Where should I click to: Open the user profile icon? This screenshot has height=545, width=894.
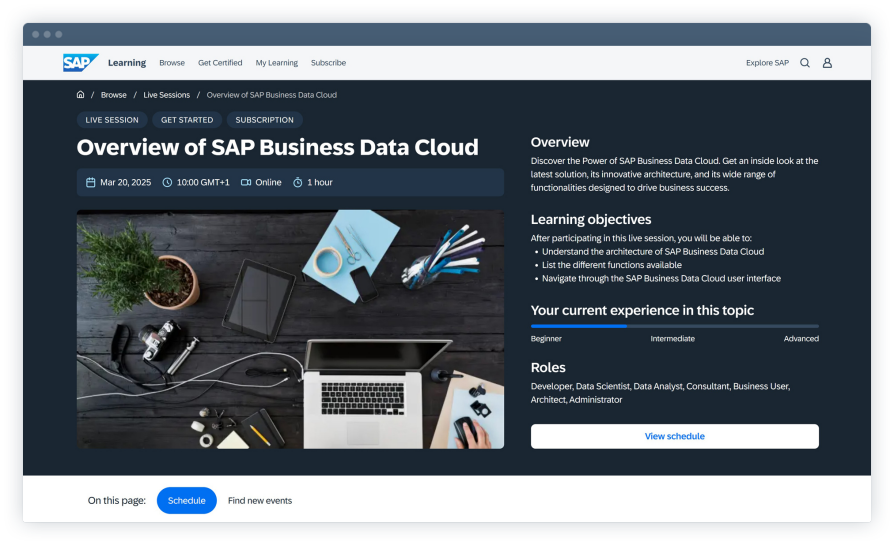[827, 63]
